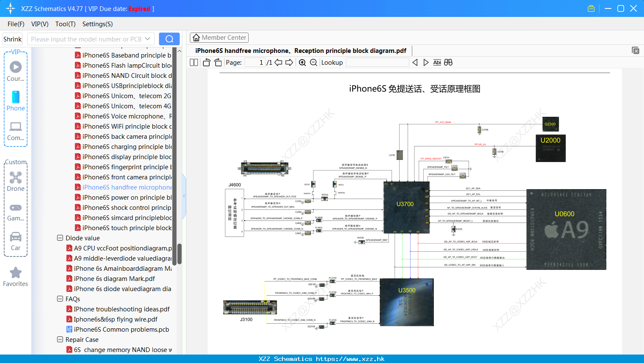The width and height of the screenshot is (644, 363).
Task: Open Iphone6s&6sp flying wire.pdf
Action: point(112,319)
